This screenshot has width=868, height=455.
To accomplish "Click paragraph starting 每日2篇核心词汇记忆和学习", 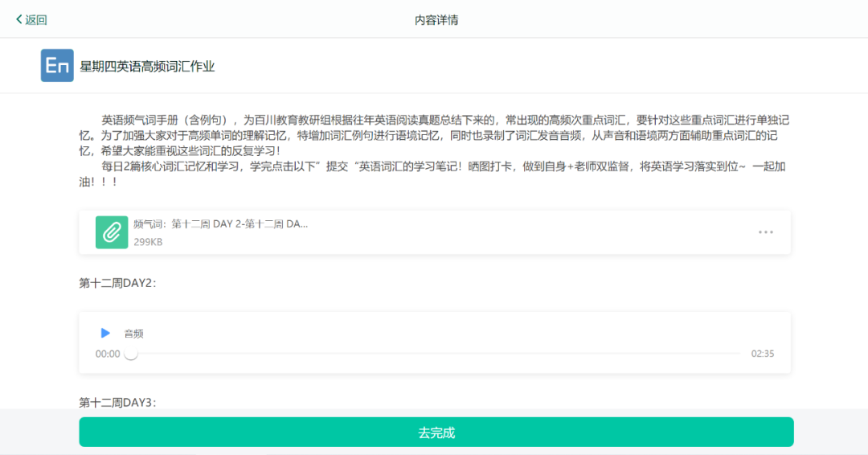I will pos(432,174).
